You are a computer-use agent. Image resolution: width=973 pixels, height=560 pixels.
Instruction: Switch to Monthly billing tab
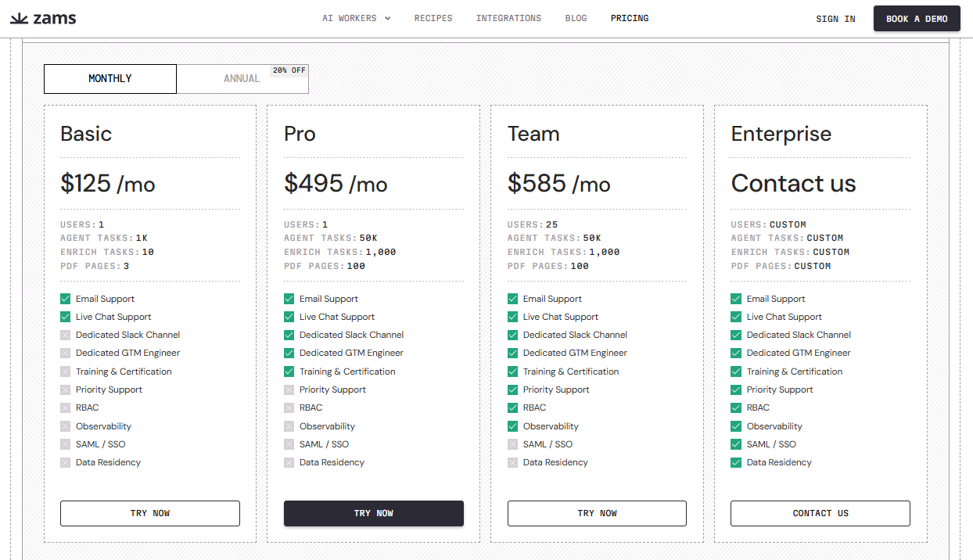110,79
